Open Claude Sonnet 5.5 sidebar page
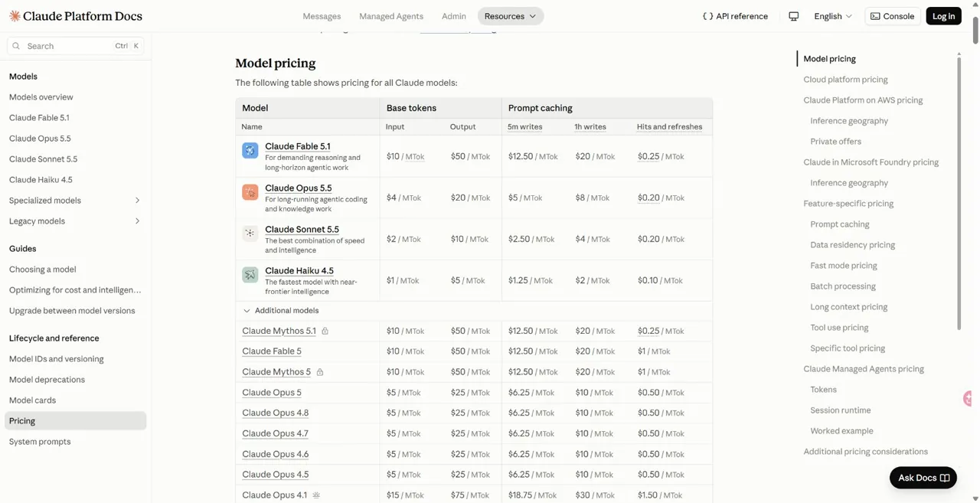 point(43,159)
